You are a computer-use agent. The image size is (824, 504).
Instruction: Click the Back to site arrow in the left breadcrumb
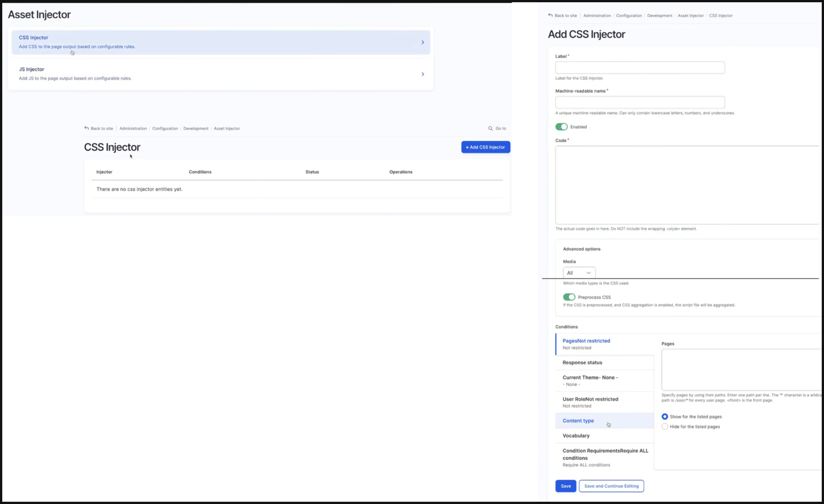[87, 128]
